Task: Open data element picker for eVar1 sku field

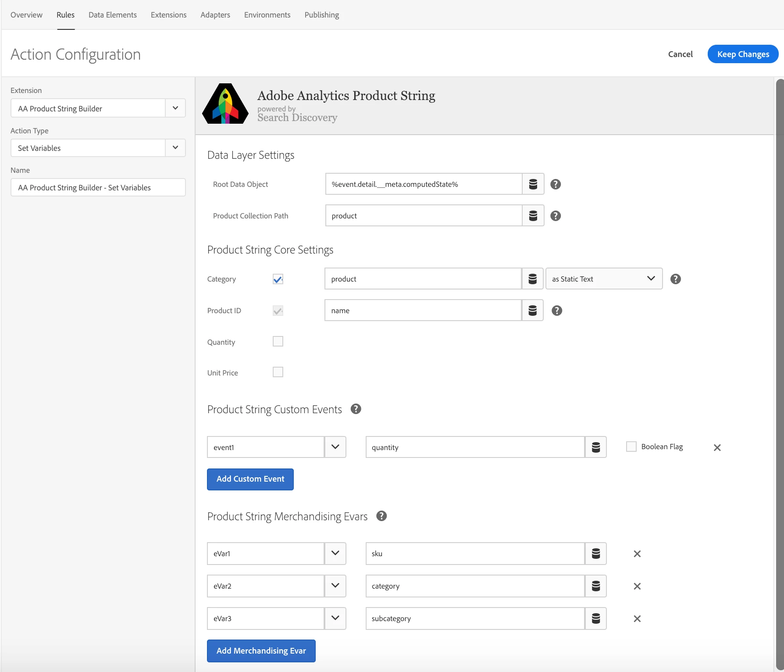Action: click(596, 554)
